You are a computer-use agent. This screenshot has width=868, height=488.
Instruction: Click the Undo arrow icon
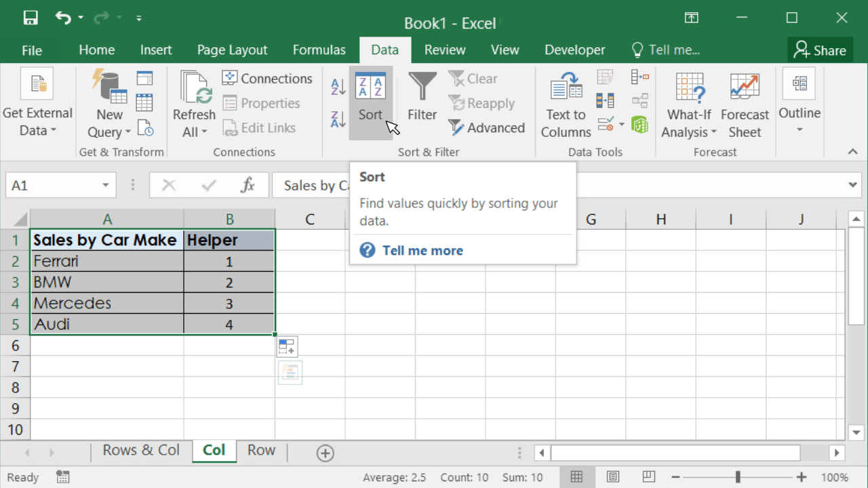[63, 18]
